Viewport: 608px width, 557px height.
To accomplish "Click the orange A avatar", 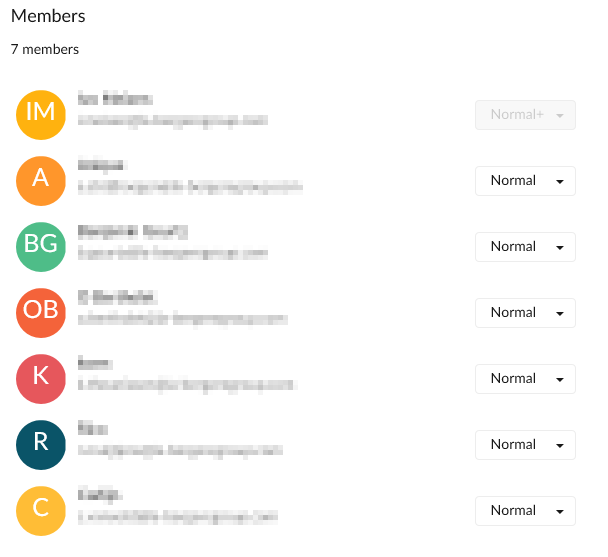I will tap(41, 181).
